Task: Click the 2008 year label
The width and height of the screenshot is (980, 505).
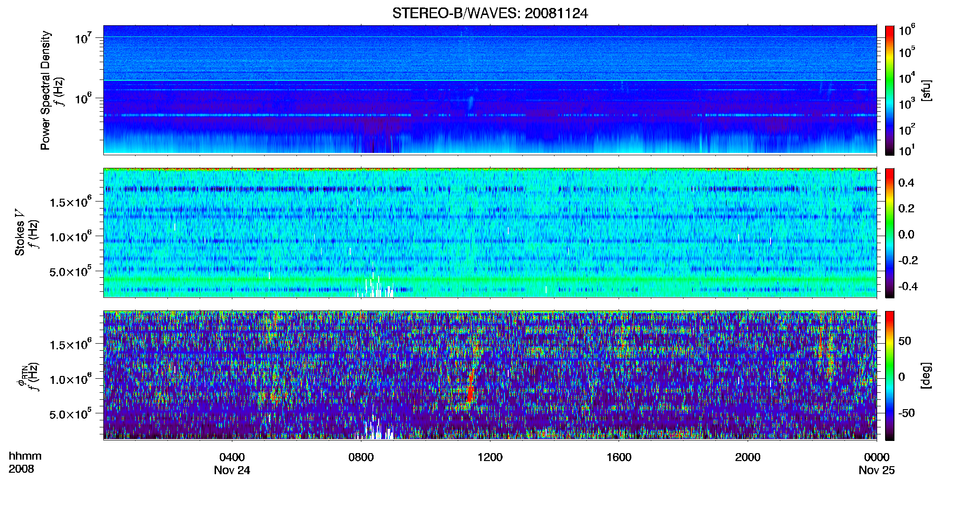Action: (22, 469)
